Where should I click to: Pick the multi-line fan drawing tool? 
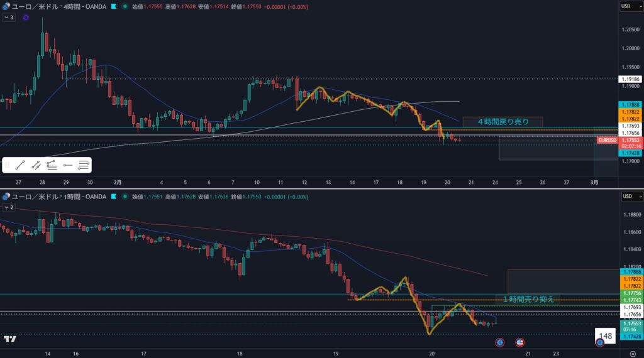pos(52,165)
